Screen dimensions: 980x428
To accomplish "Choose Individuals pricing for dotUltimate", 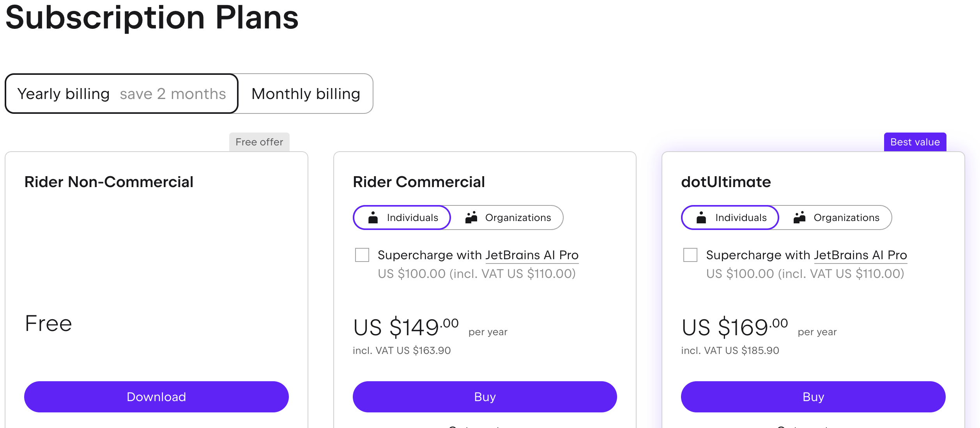I will click(730, 218).
